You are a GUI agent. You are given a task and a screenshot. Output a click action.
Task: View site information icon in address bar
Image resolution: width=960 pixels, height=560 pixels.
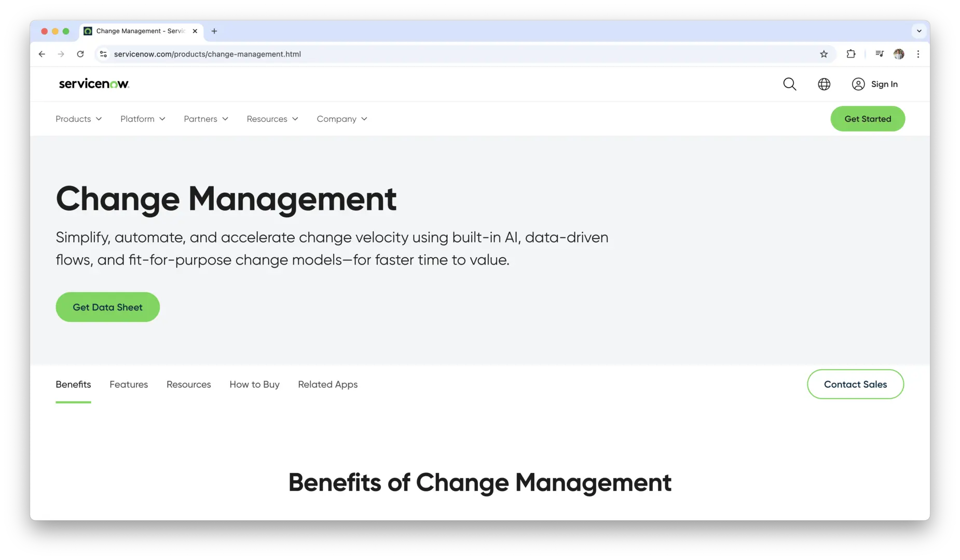[103, 54]
